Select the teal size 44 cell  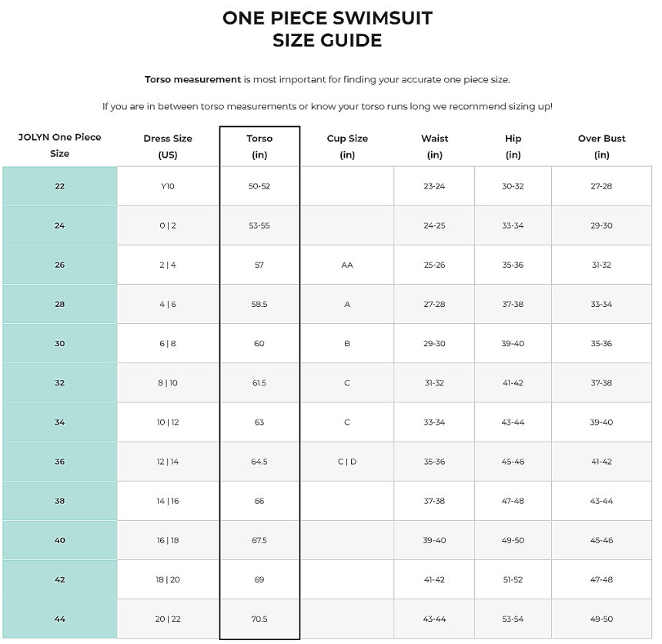point(60,619)
